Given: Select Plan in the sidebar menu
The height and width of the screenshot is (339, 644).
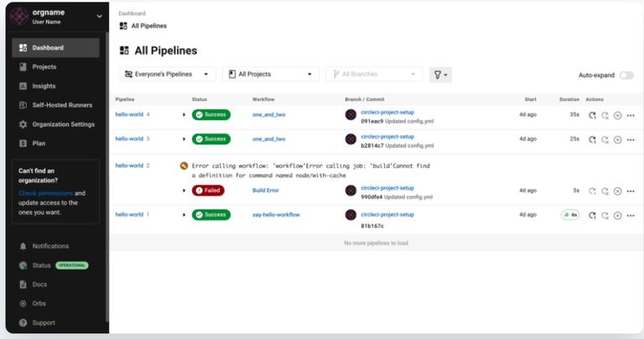Looking at the screenshot, I should 39,143.
